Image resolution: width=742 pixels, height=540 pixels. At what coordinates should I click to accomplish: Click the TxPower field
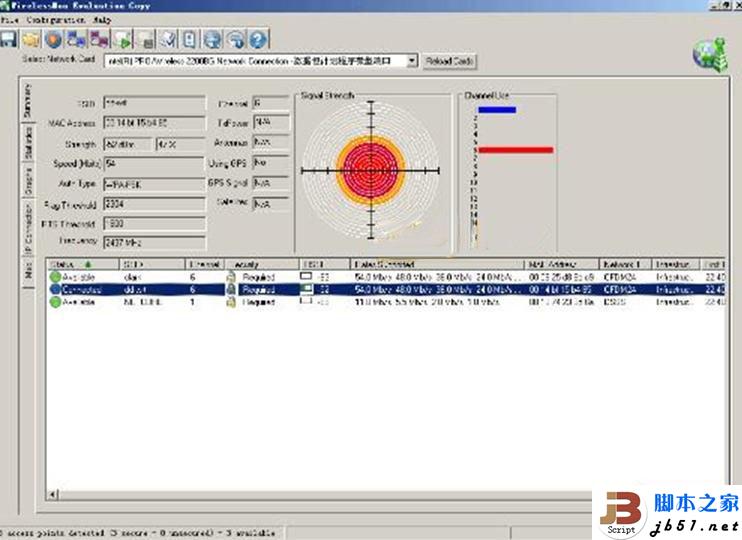(x=271, y=122)
